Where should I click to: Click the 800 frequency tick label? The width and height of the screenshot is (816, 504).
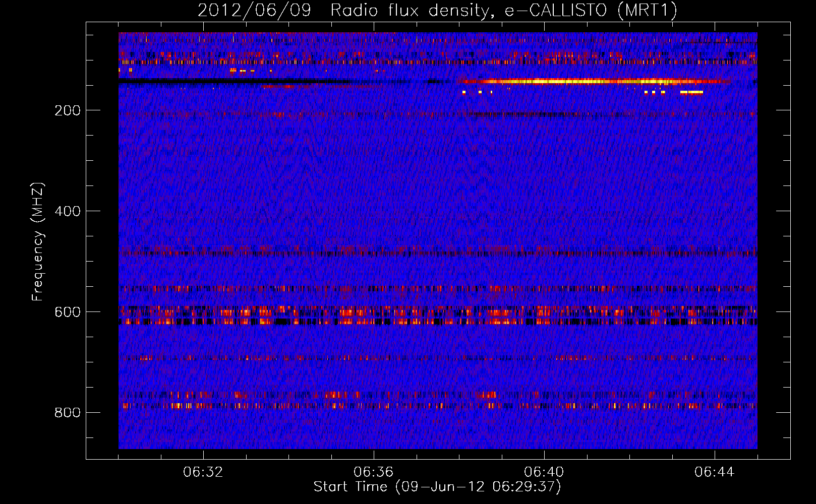click(x=68, y=413)
